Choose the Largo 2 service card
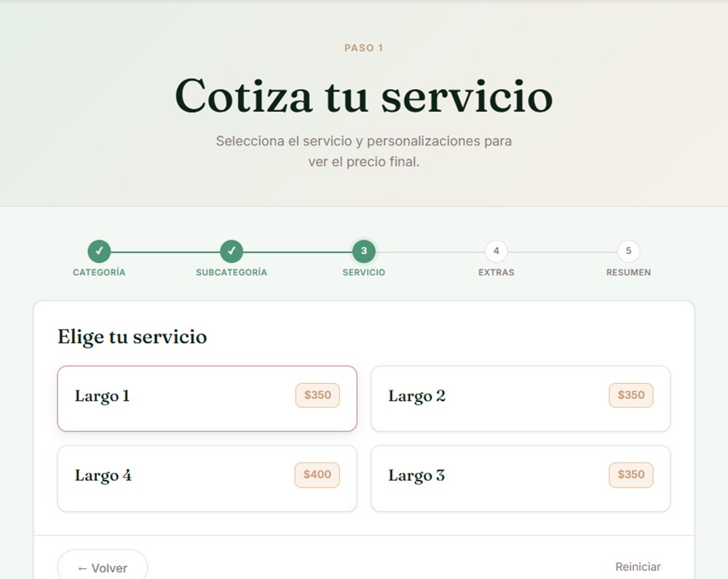Image resolution: width=728 pixels, height=579 pixels. 521,398
